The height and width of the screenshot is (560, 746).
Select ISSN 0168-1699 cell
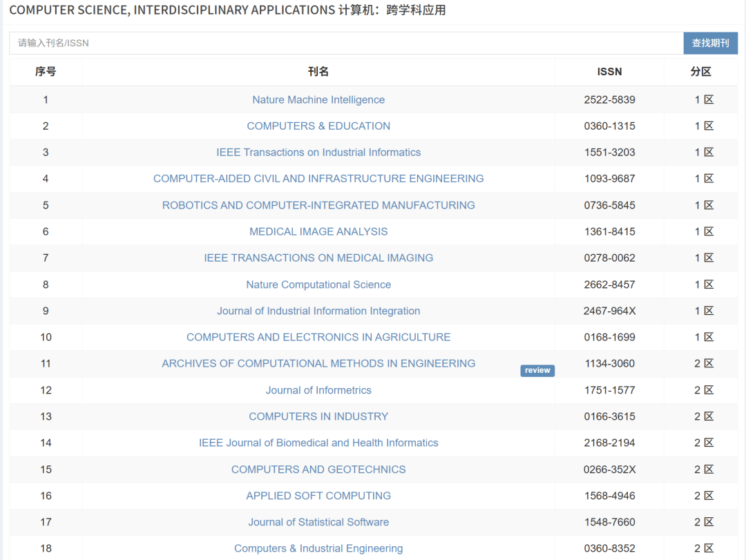click(x=609, y=337)
